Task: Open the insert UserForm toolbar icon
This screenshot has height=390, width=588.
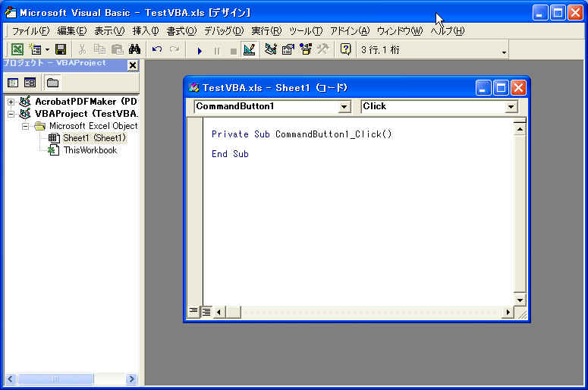Action: coord(35,49)
